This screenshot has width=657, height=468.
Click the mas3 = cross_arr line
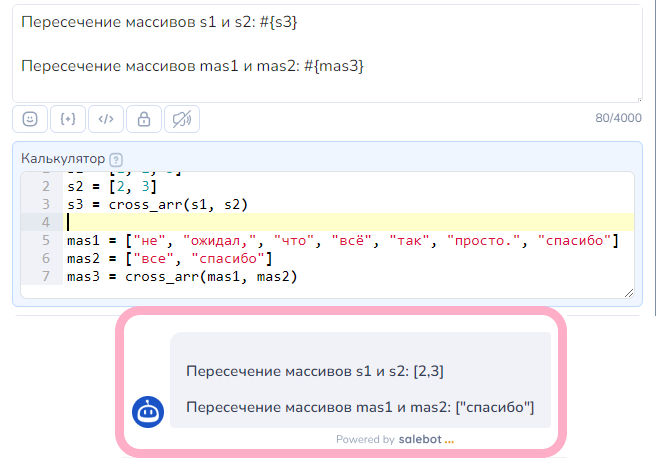pyautogui.click(x=182, y=276)
